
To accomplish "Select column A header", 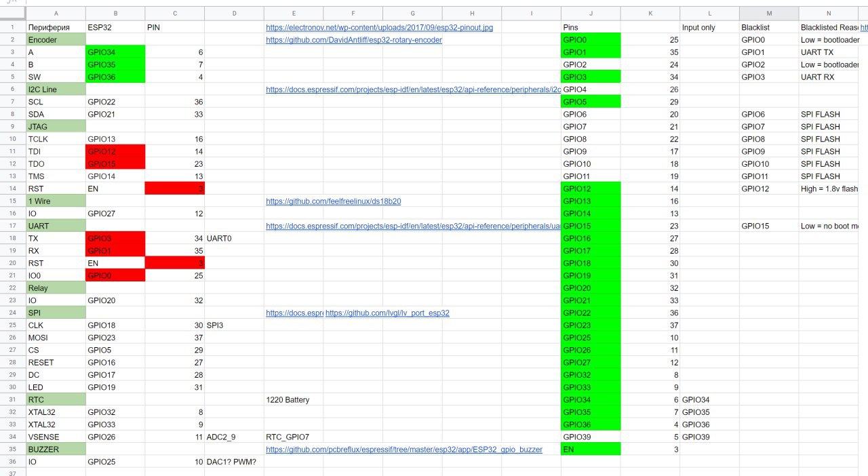I will 56,14.
